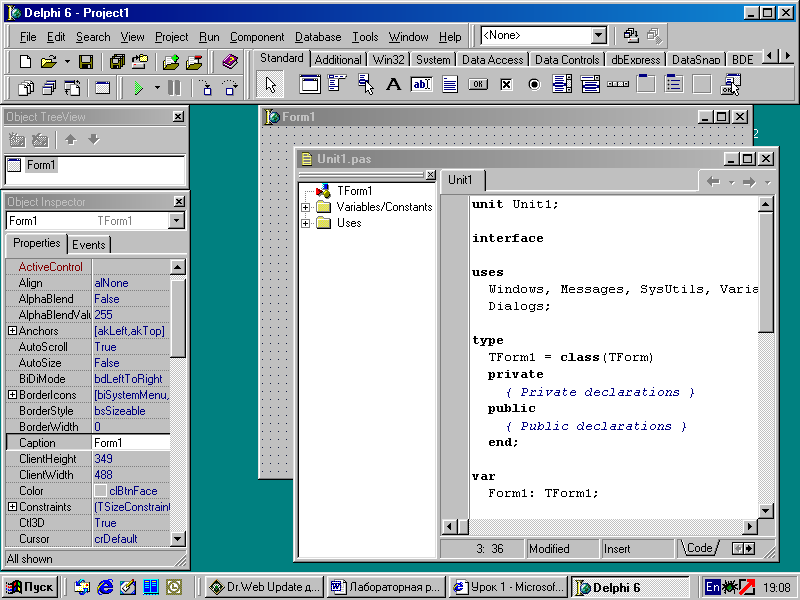The height and width of the screenshot is (600, 800).
Task: Pick the ListBox component icon
Action: click(x=562, y=84)
